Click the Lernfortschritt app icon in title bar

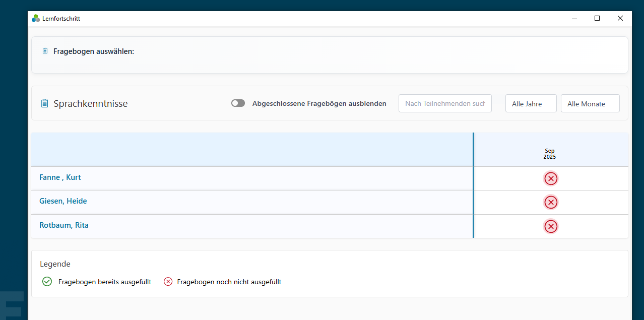click(36, 18)
